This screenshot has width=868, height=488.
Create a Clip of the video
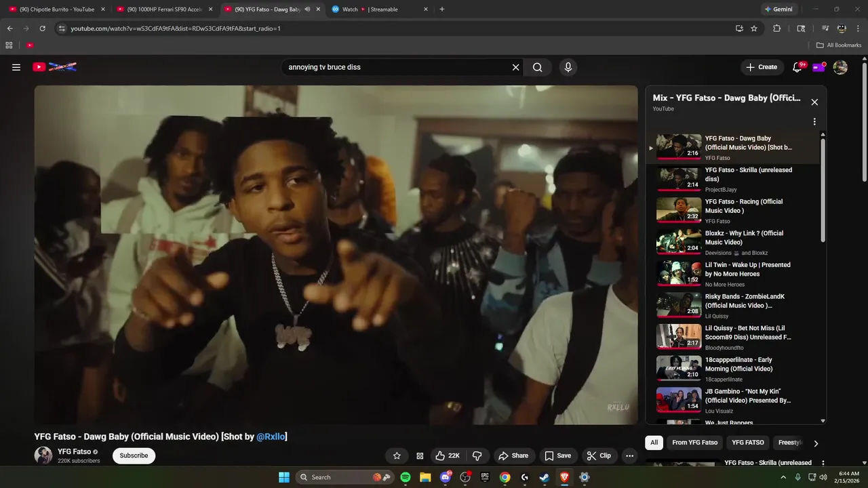click(x=599, y=455)
